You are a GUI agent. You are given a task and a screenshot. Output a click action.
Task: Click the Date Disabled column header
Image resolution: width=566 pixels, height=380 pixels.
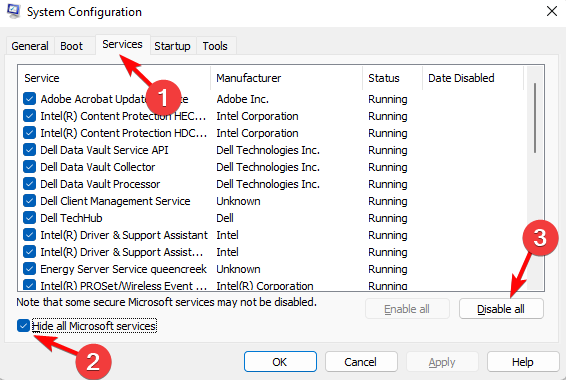(x=473, y=78)
